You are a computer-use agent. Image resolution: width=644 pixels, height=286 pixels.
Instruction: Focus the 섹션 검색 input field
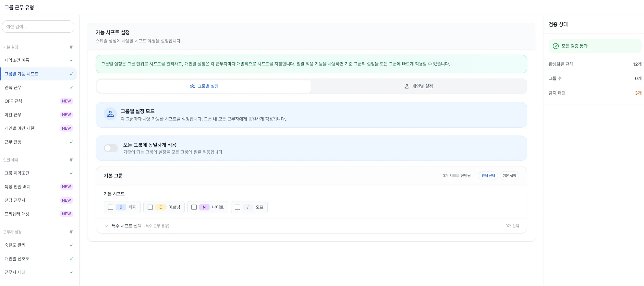[x=38, y=27]
